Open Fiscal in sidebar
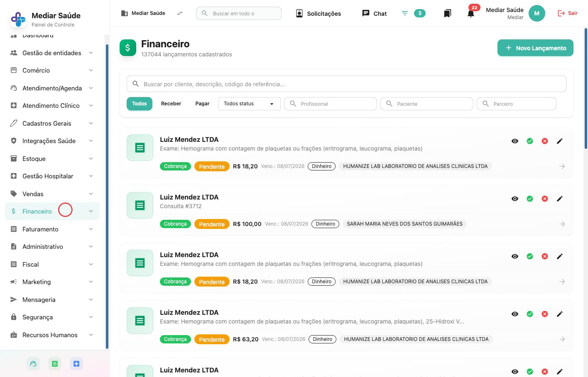This screenshot has height=377, width=588. click(52, 265)
